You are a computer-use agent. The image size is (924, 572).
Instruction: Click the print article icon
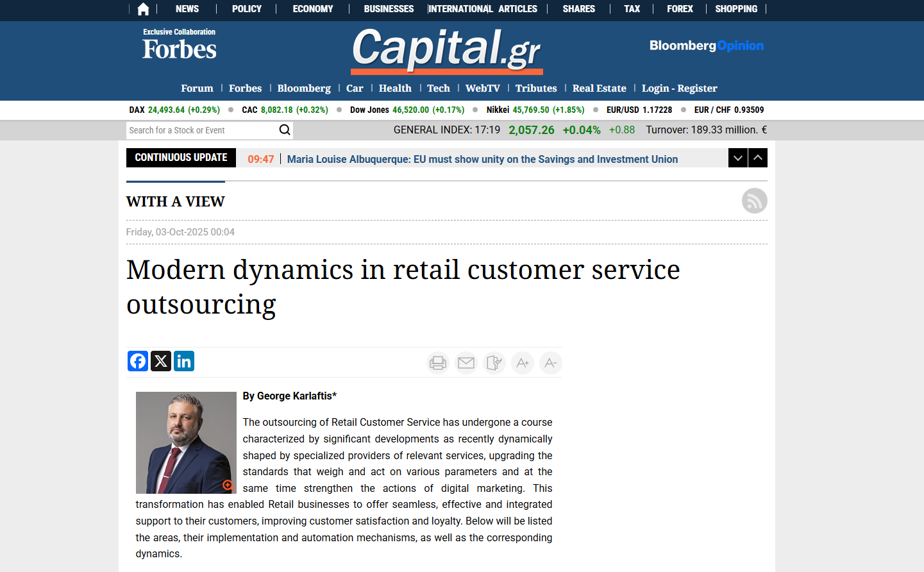[438, 363]
